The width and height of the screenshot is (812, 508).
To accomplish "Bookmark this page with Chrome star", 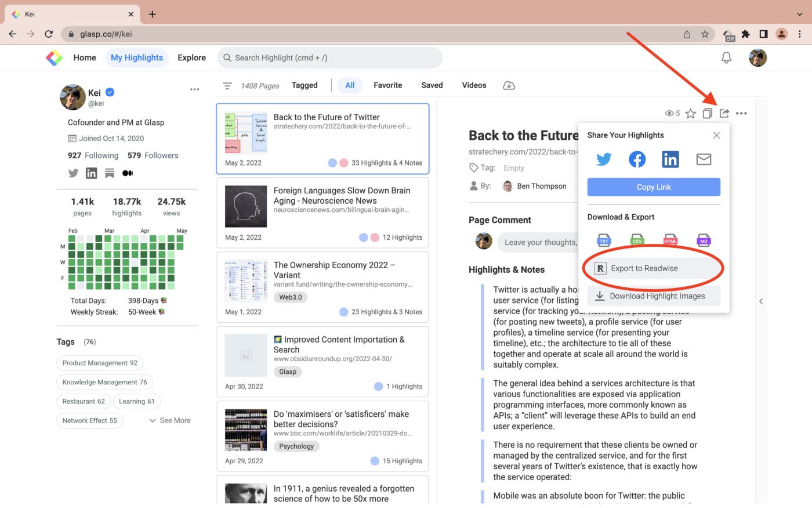I will [705, 34].
